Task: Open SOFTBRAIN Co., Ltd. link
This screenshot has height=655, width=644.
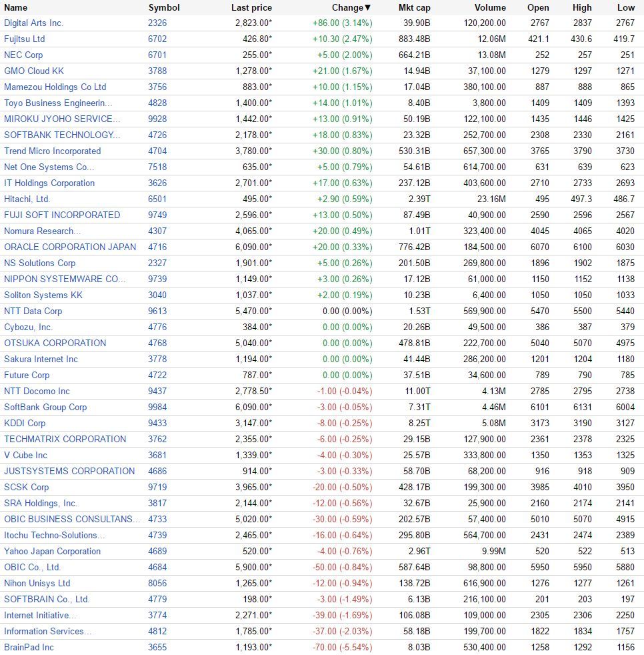Action: (x=47, y=600)
